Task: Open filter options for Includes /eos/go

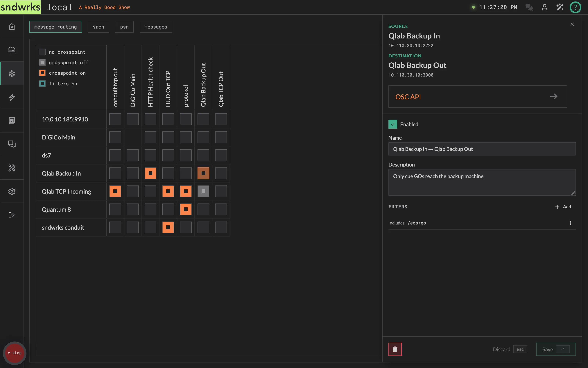Action: click(571, 223)
